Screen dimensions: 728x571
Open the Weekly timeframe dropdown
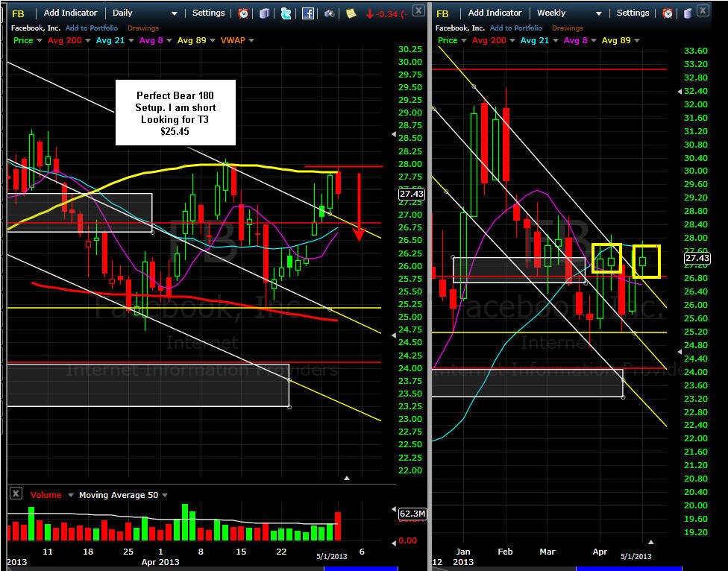[599, 14]
